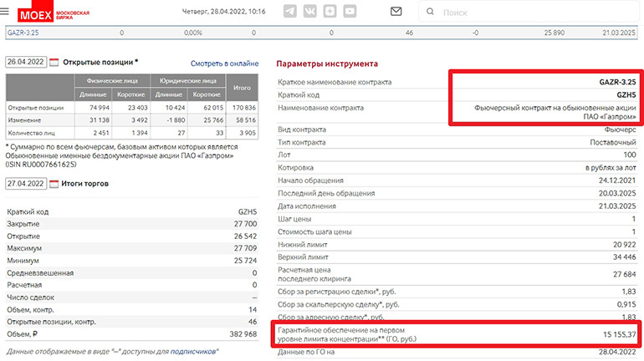Click the Итоги торгов heading

coord(85,184)
